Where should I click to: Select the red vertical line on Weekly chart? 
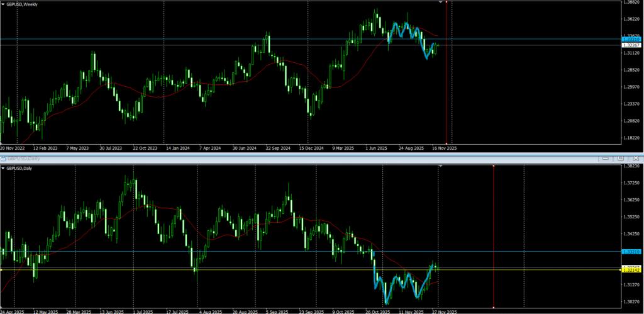[x=446, y=76]
